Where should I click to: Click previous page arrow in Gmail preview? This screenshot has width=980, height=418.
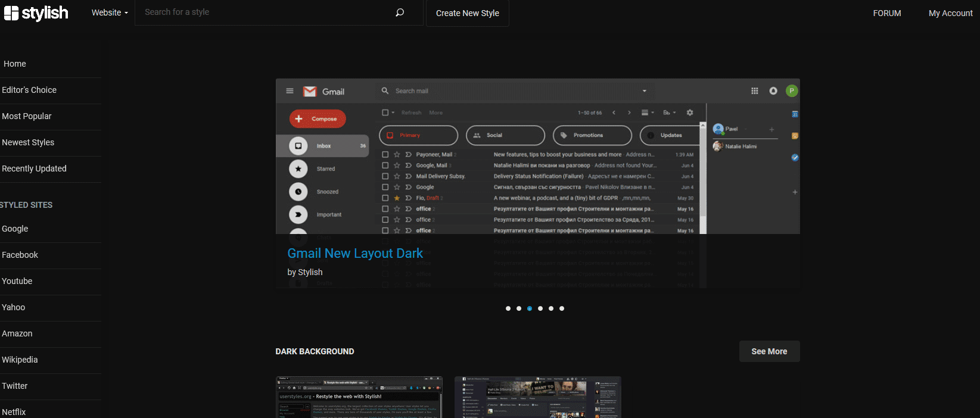(x=614, y=113)
